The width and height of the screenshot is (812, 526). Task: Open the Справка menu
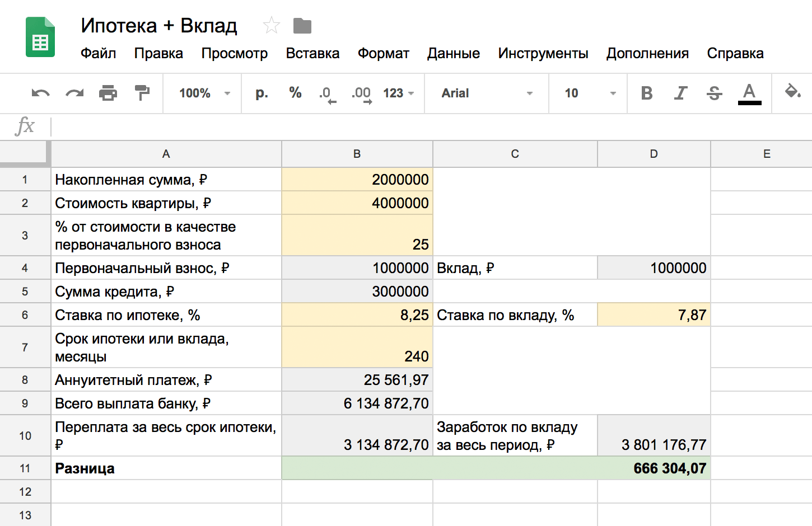[735, 53]
